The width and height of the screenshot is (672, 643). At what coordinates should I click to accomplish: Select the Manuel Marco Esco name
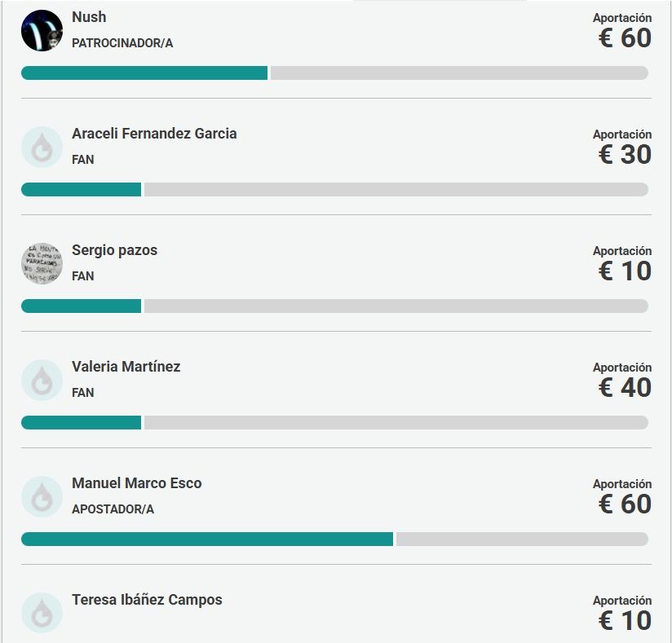(136, 483)
